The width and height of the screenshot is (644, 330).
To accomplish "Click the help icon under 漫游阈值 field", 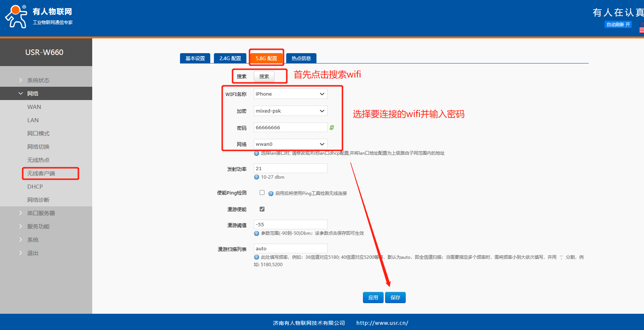I will click(x=256, y=233).
